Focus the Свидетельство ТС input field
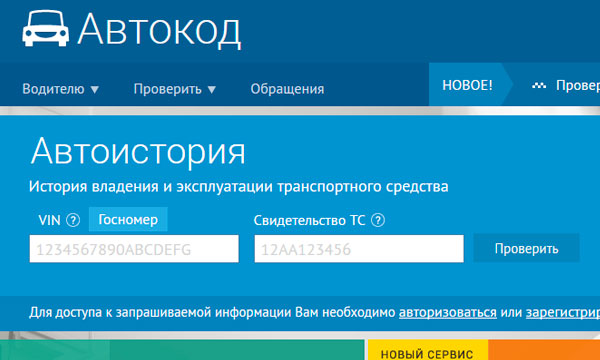This screenshot has height=360, width=600. click(359, 249)
